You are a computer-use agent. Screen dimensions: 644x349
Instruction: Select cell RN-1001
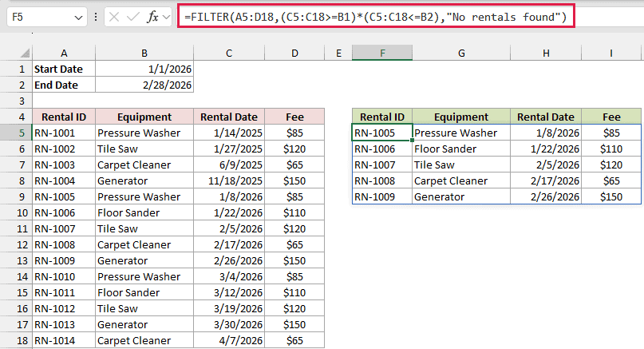[x=64, y=133]
